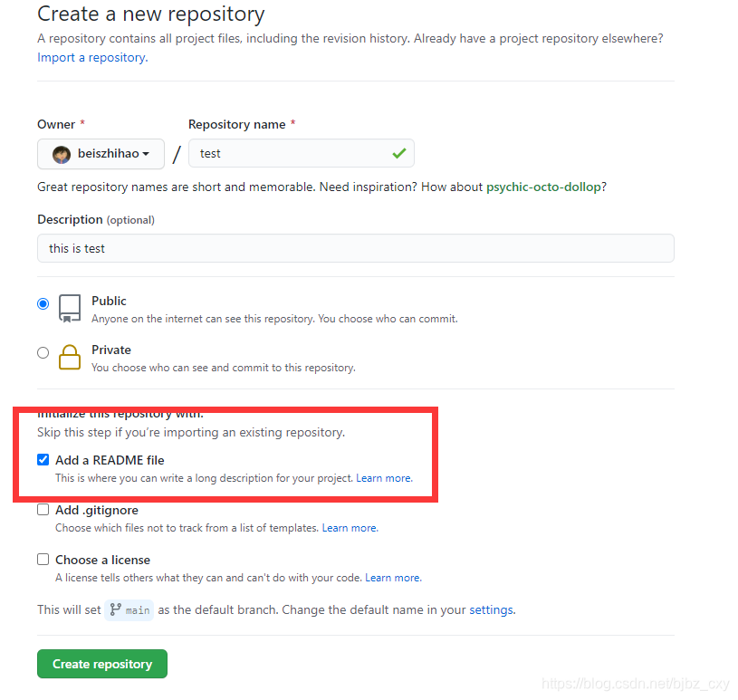Select the Private radio button

(x=43, y=353)
